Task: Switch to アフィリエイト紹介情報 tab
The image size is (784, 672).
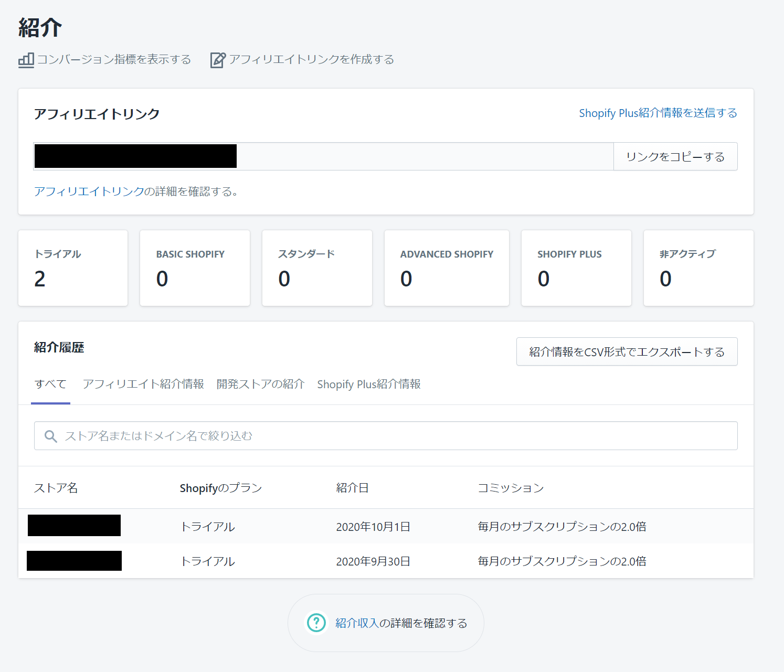Action: [x=143, y=385]
